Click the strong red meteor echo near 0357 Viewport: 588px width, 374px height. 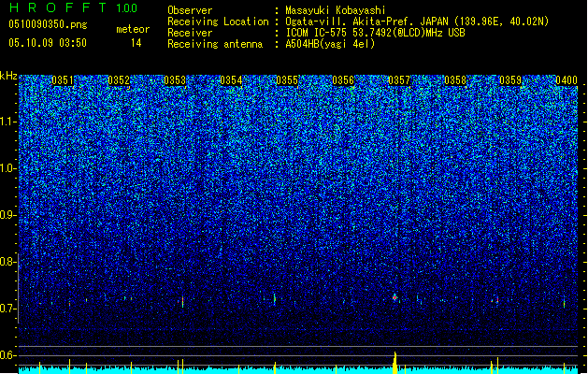pos(394,297)
